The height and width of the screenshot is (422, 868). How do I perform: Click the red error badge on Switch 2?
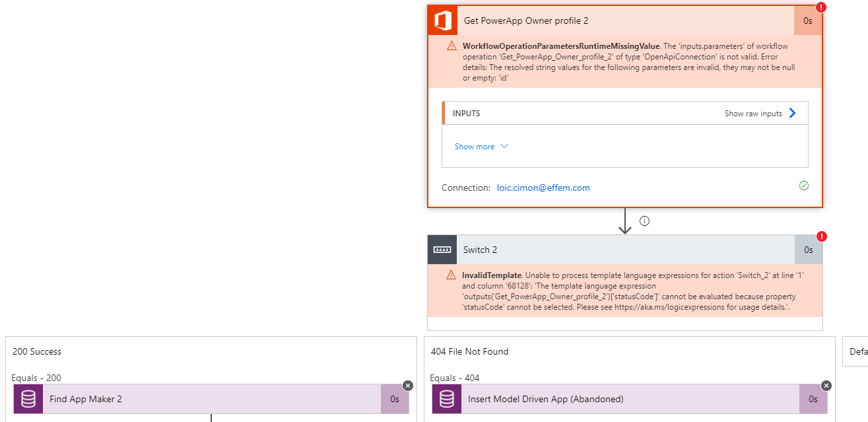click(x=822, y=236)
